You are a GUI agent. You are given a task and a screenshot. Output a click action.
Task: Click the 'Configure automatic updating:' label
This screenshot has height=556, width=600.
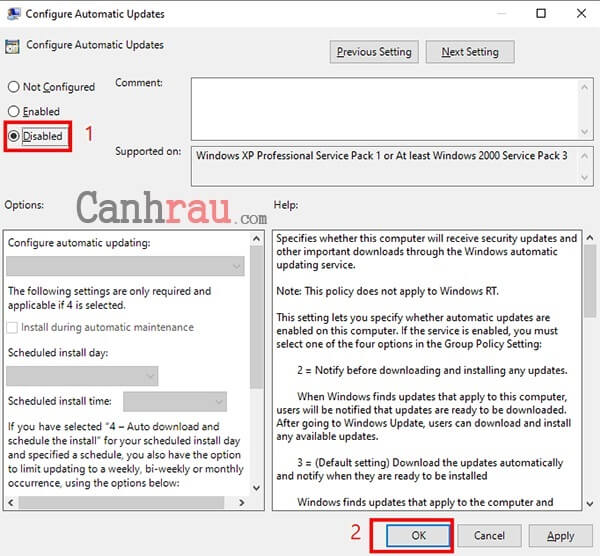[79, 243]
